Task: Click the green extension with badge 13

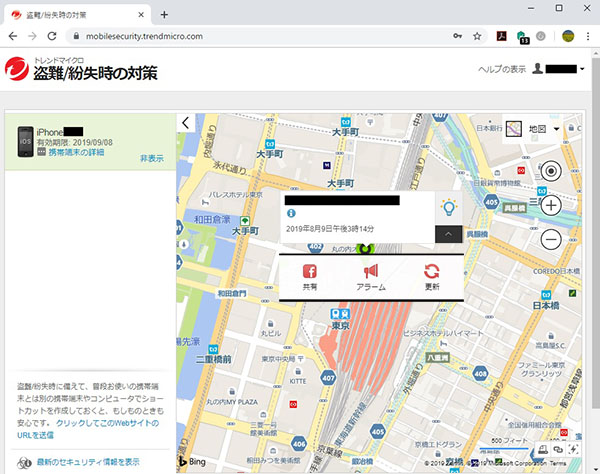Action: [x=522, y=37]
